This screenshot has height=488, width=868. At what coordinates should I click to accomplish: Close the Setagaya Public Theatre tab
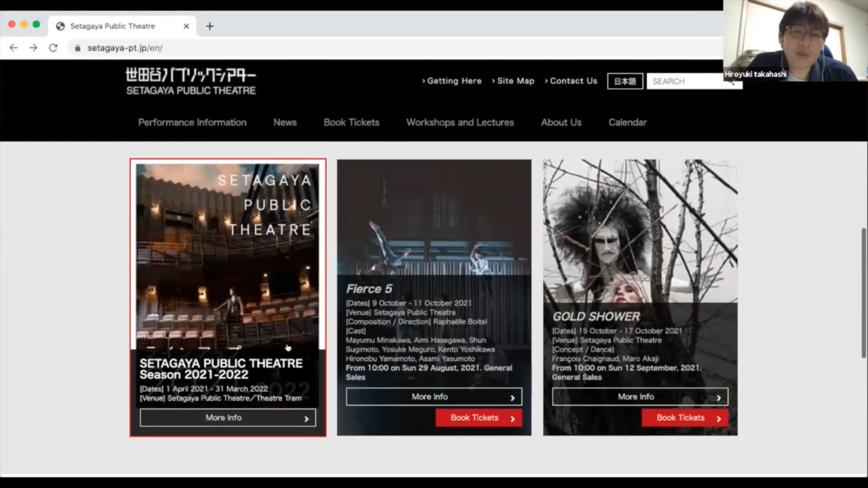tap(186, 26)
